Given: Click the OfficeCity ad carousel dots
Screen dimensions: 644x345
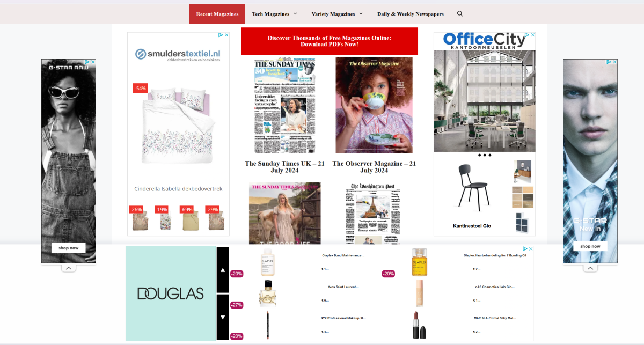Looking at the screenshot, I should 485,155.
